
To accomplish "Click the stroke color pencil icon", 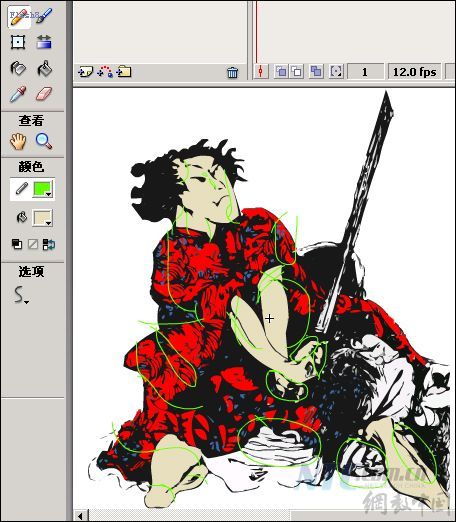I will coord(22,189).
